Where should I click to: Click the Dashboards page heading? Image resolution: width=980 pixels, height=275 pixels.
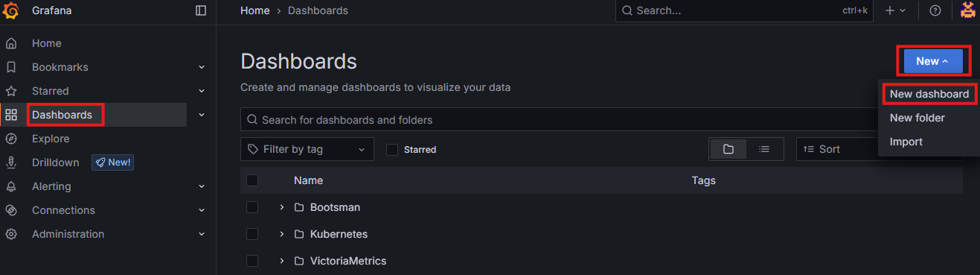pyautogui.click(x=298, y=61)
